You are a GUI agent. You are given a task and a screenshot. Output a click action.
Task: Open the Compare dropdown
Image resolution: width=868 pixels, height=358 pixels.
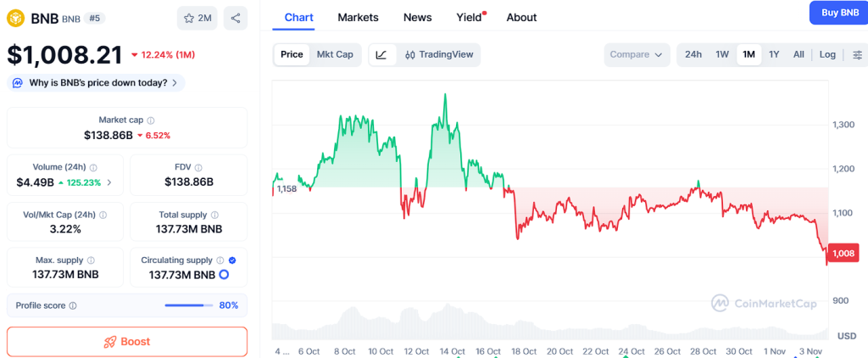click(636, 54)
